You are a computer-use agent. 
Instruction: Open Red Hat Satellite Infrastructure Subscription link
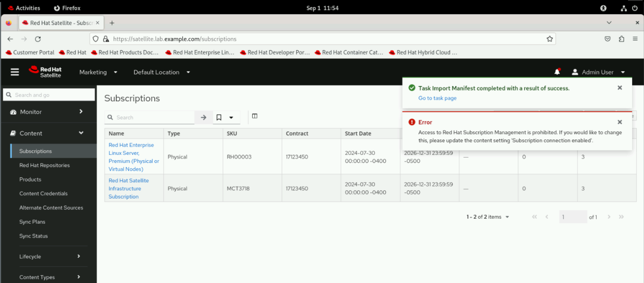pyautogui.click(x=129, y=188)
